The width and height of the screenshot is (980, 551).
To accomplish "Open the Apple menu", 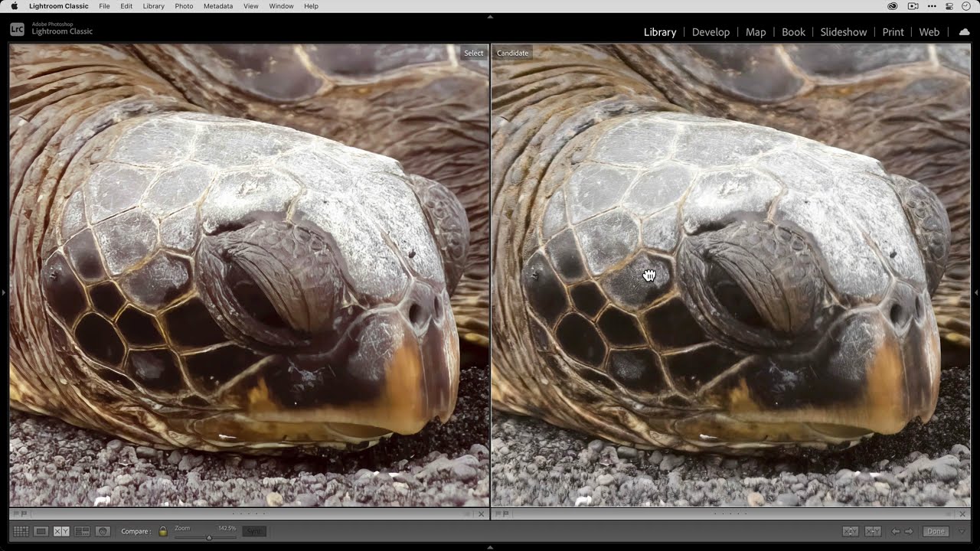I will click(14, 6).
